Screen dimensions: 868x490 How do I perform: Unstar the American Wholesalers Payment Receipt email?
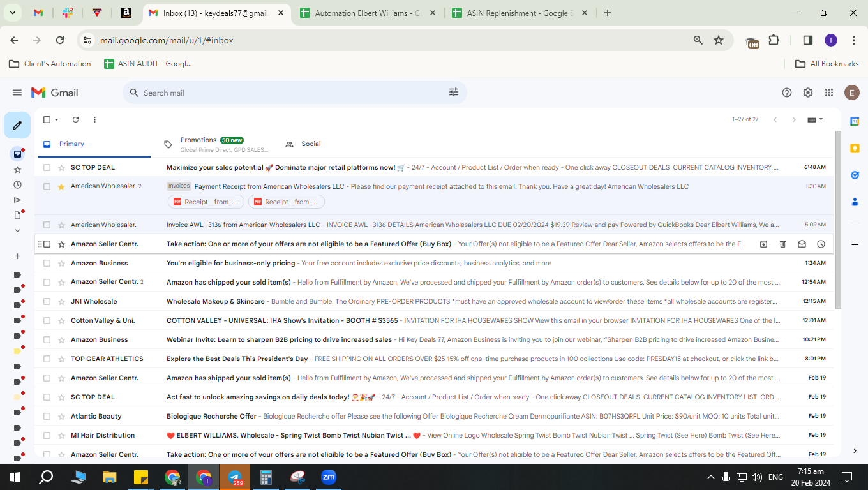(x=61, y=186)
